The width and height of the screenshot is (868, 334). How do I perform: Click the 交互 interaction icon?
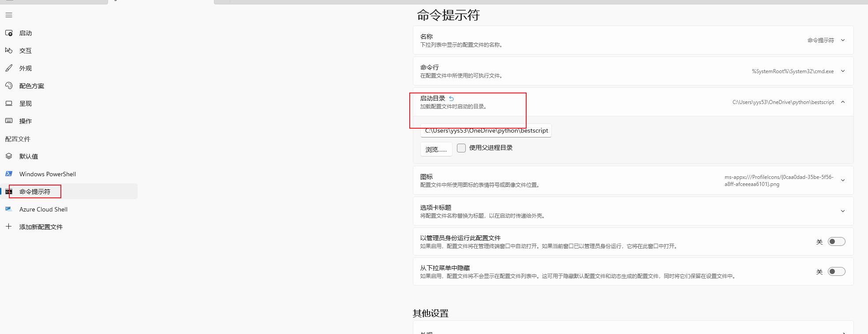click(x=9, y=51)
